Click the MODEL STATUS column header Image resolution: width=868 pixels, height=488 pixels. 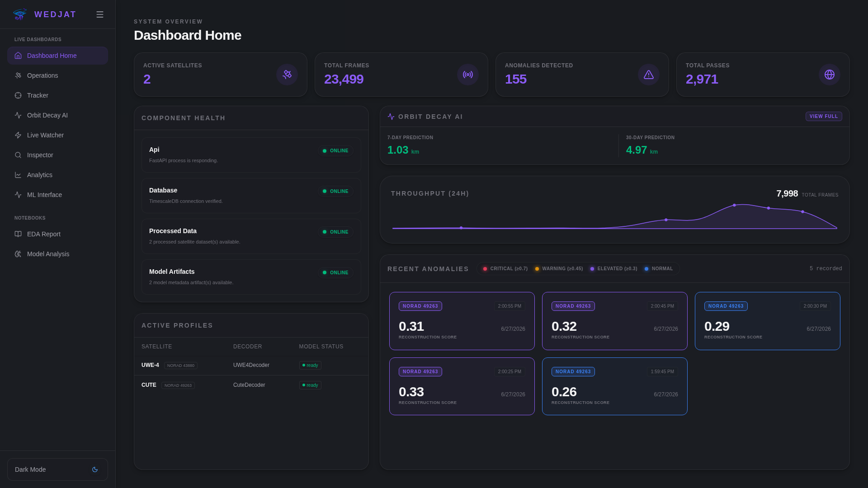[321, 347]
